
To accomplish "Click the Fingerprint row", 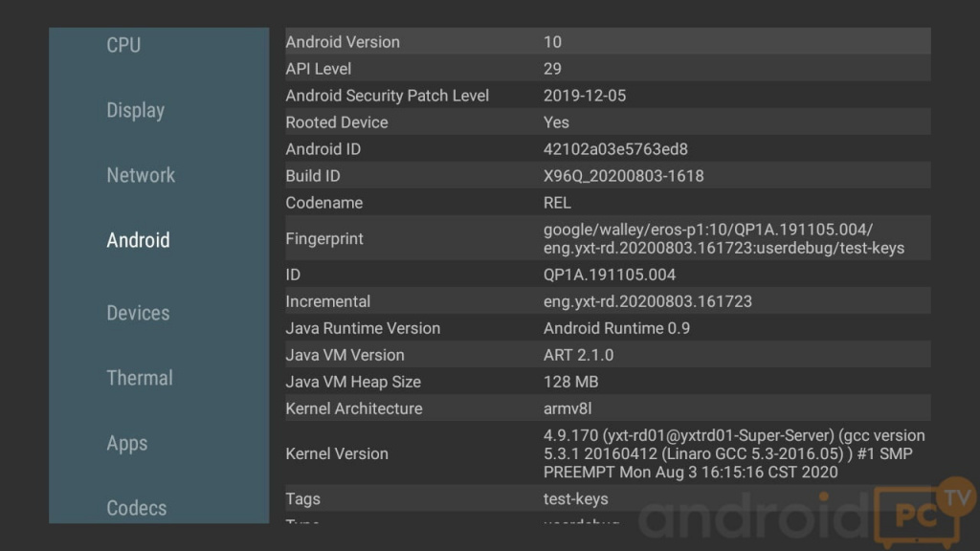I will click(x=607, y=238).
